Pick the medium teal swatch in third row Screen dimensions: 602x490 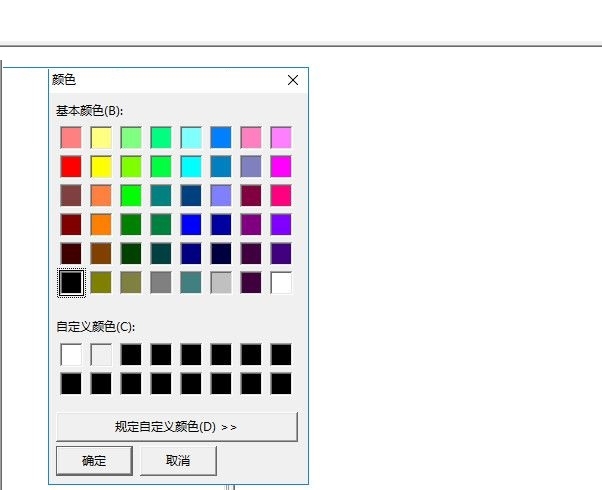pyautogui.click(x=161, y=195)
